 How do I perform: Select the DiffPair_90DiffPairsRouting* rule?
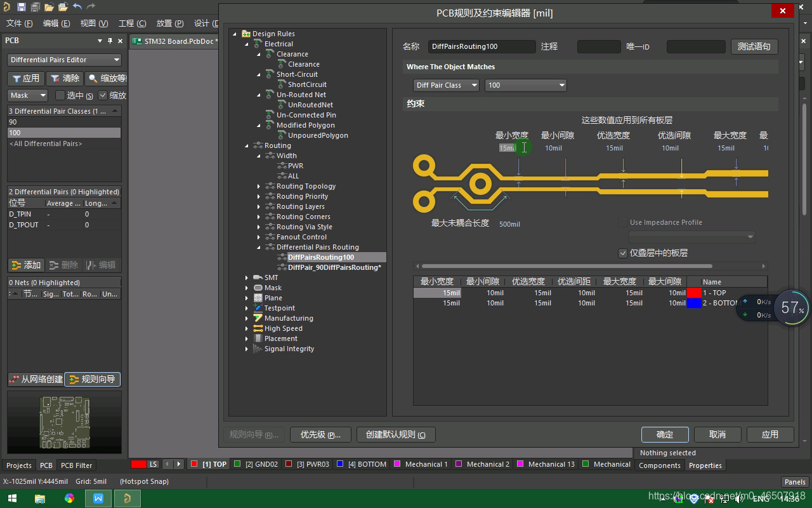[334, 267]
